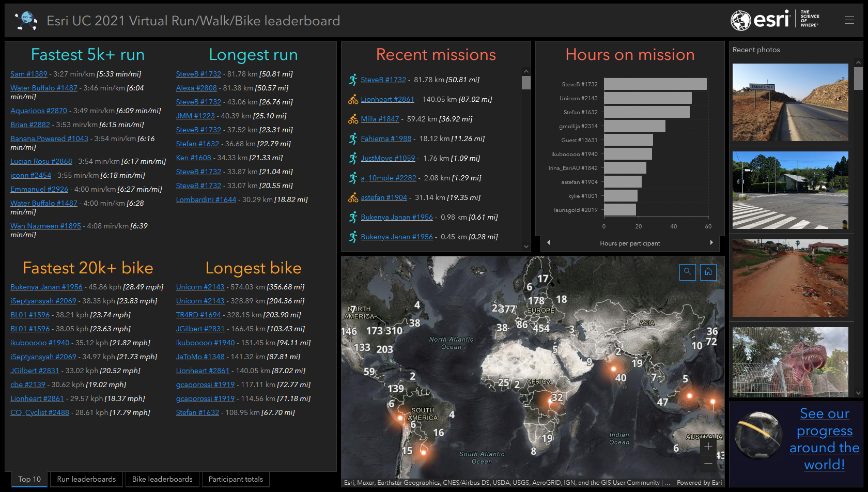Open the map search tool
This screenshot has height=492, width=868.
click(687, 272)
